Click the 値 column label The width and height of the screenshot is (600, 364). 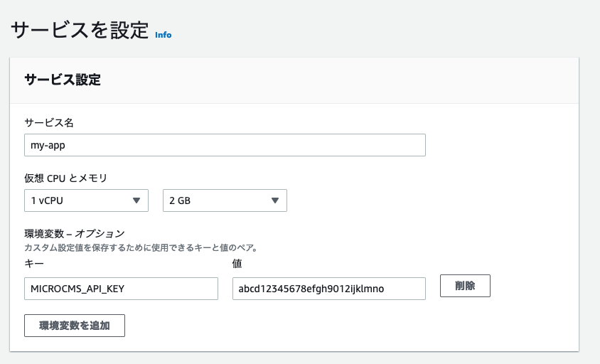(237, 264)
